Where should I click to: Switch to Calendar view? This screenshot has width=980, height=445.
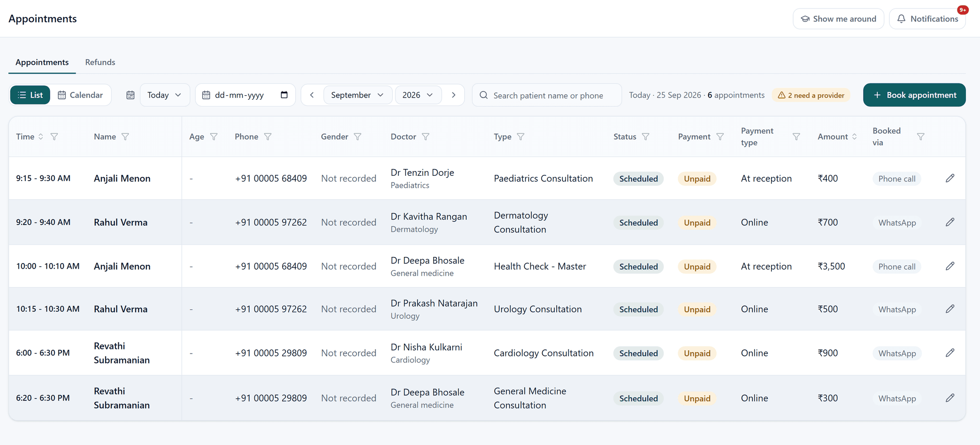(80, 95)
